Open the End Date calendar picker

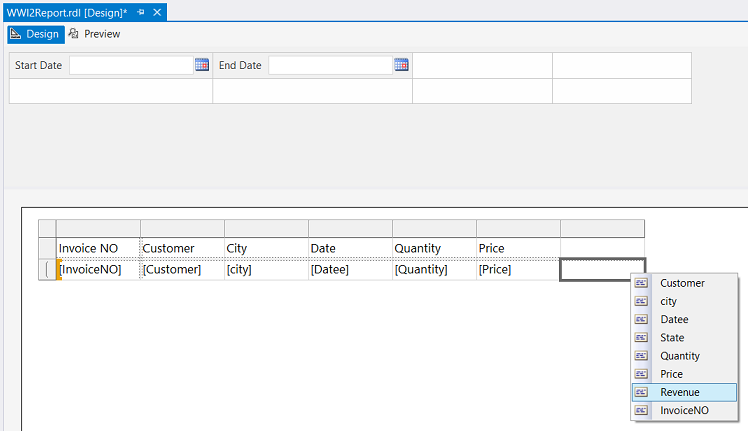pyautogui.click(x=401, y=64)
